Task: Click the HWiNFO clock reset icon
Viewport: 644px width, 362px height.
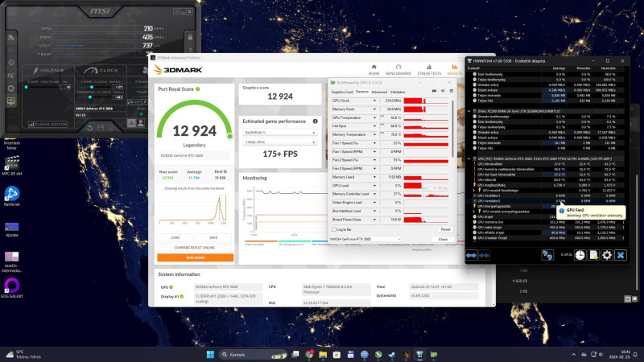Action: [580, 255]
